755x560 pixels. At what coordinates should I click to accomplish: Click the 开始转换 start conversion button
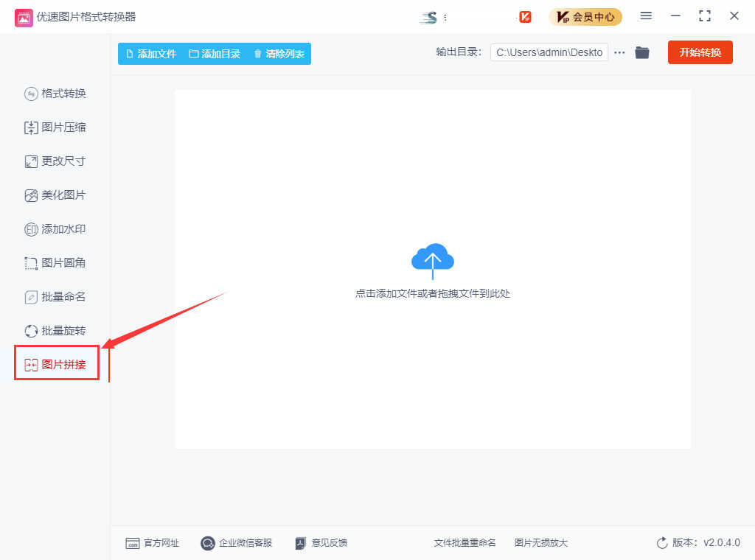coord(700,52)
